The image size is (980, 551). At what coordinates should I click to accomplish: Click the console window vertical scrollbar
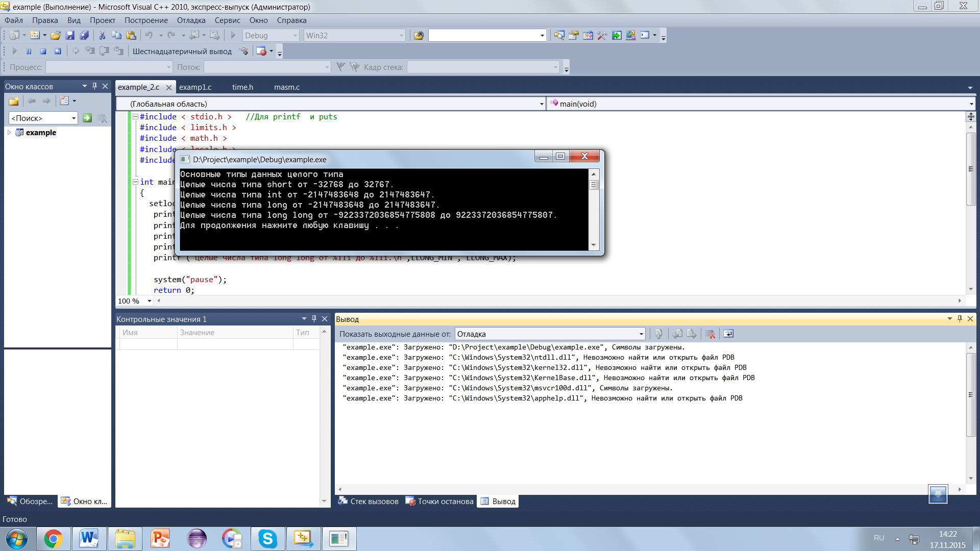(594, 210)
